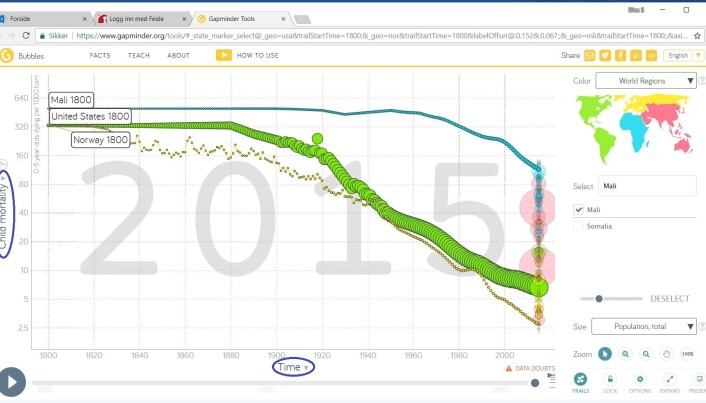Click the United States 1800 trail label

90,116
